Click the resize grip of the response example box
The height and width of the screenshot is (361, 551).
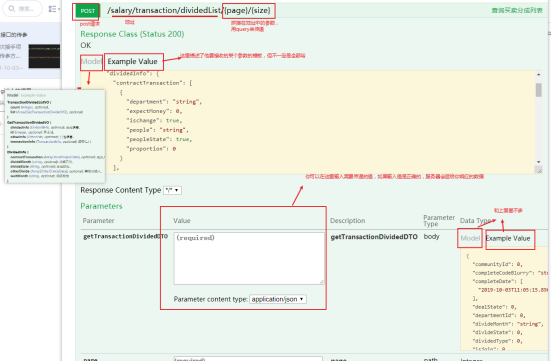539,170
